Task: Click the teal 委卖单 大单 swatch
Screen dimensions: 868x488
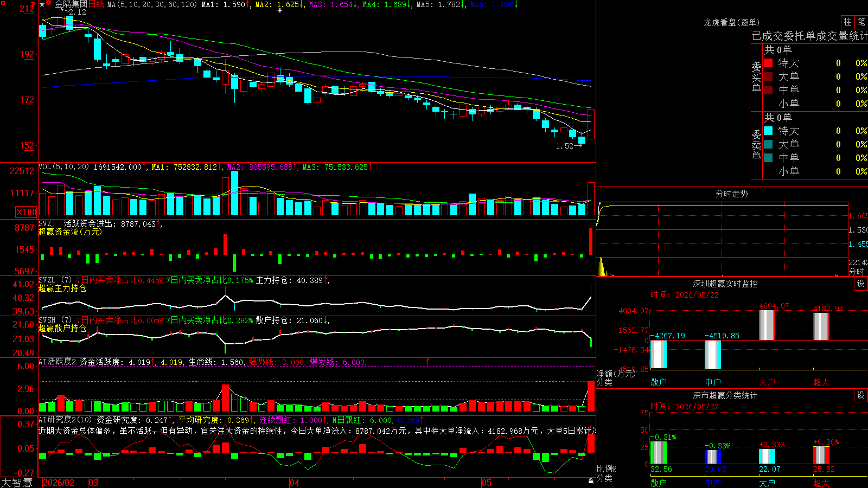Action: pos(768,144)
